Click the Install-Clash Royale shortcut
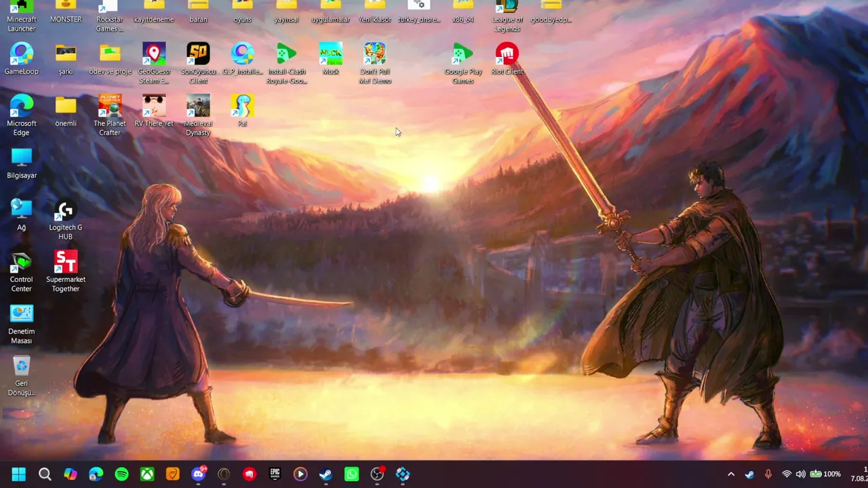868x488 pixels. [x=286, y=63]
